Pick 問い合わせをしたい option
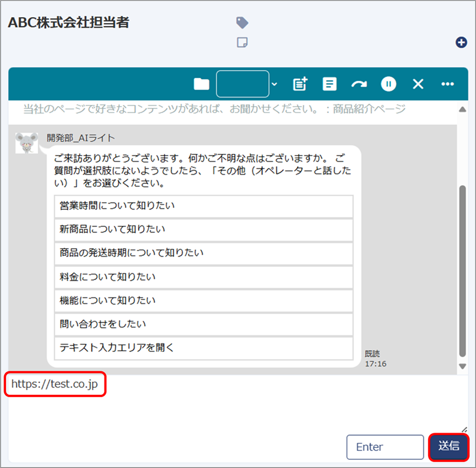The image size is (476, 468). pos(204,325)
